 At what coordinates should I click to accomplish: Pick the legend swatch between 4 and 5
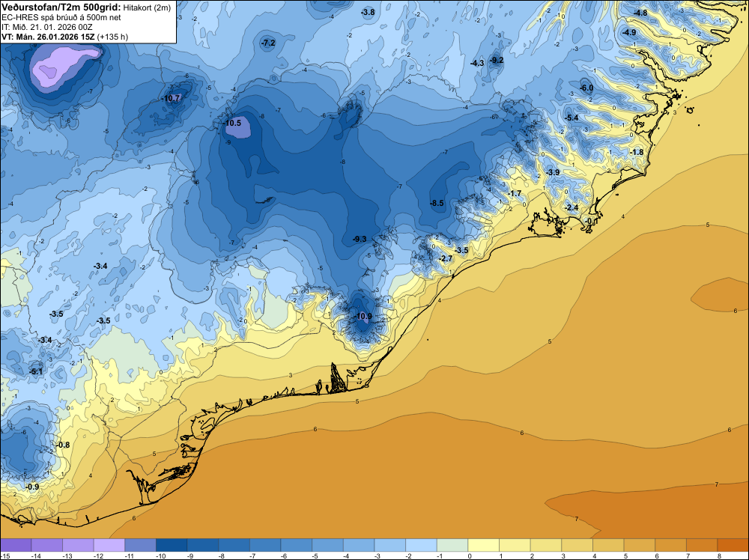click(608, 545)
